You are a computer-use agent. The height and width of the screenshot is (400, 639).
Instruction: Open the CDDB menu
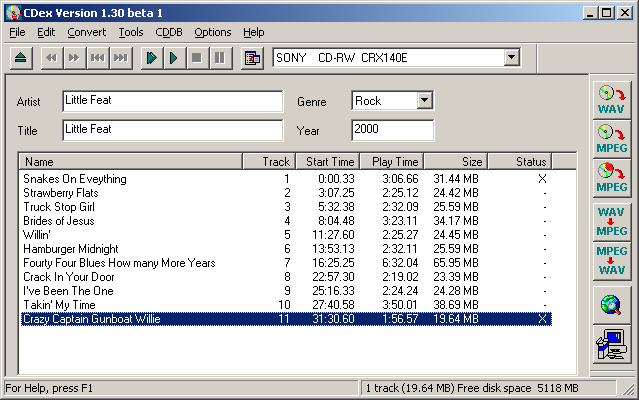tap(169, 32)
